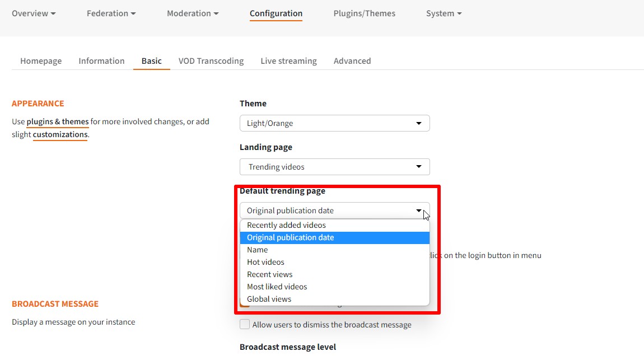
Task: Open the Federation menu
Action: (111, 13)
